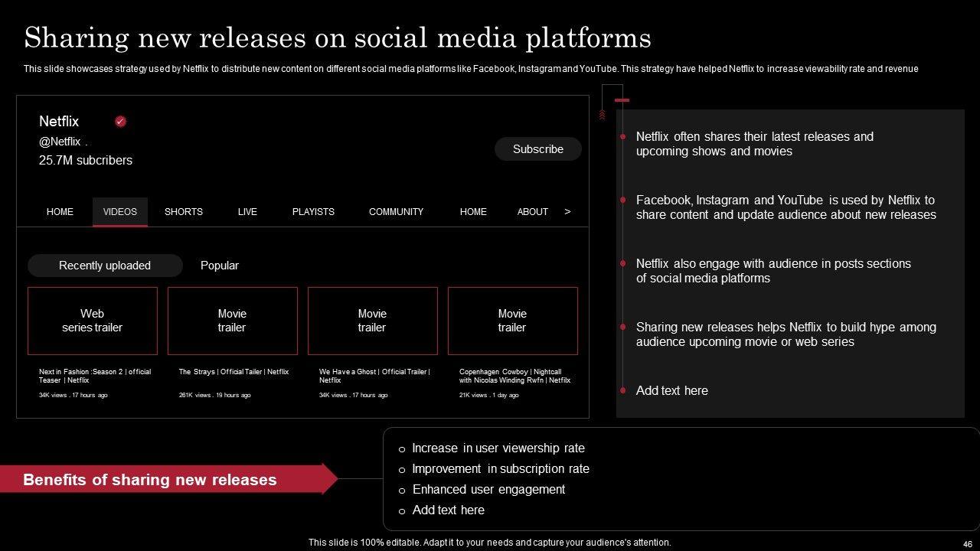
Task: Open the SHORTS tab
Action: 184,212
